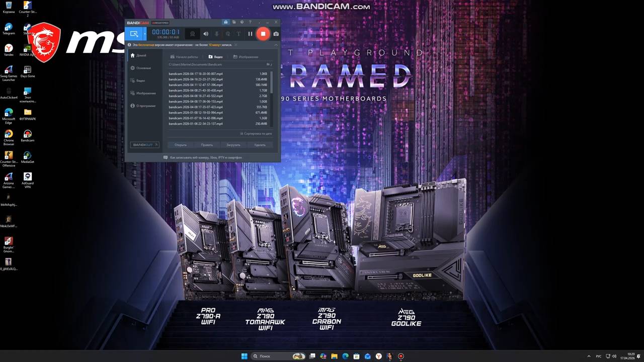Toggle the mouse effects icon
Image resolution: width=644 pixels, height=362 pixels.
(x=228, y=34)
